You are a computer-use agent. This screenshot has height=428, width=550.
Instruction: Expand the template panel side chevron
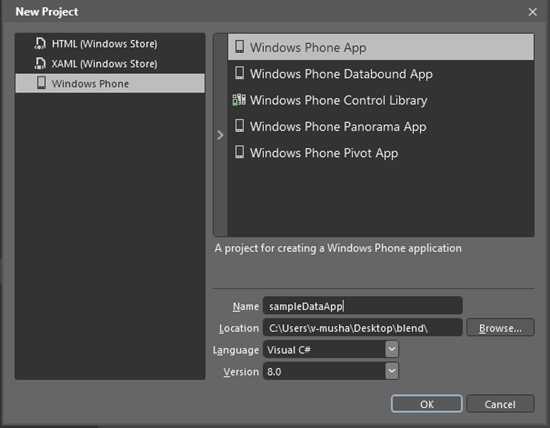pos(220,135)
